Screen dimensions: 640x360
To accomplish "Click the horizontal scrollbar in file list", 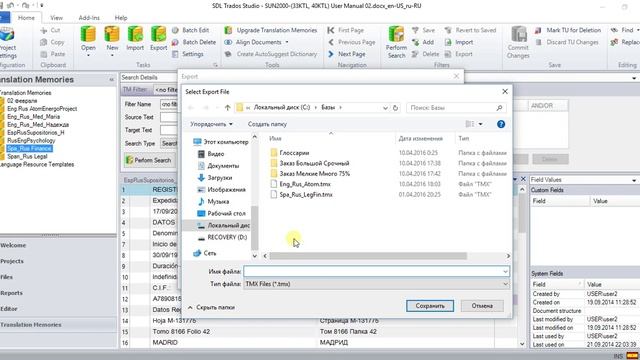I will click(368, 256).
